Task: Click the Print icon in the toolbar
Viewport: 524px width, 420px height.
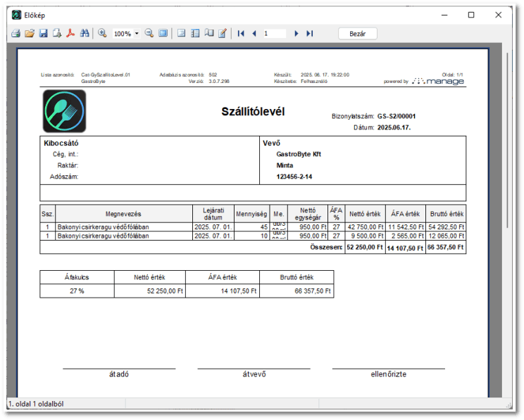Action: pos(15,33)
